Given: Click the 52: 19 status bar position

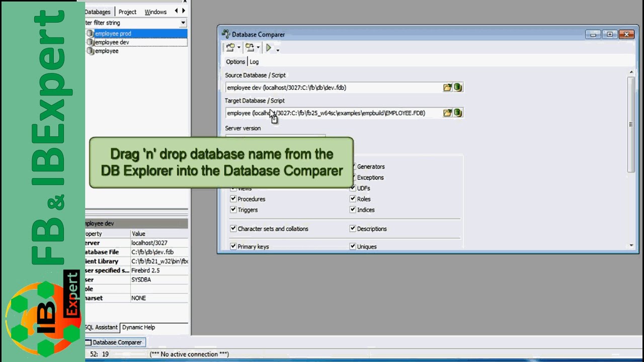Looking at the screenshot, I should (x=99, y=354).
